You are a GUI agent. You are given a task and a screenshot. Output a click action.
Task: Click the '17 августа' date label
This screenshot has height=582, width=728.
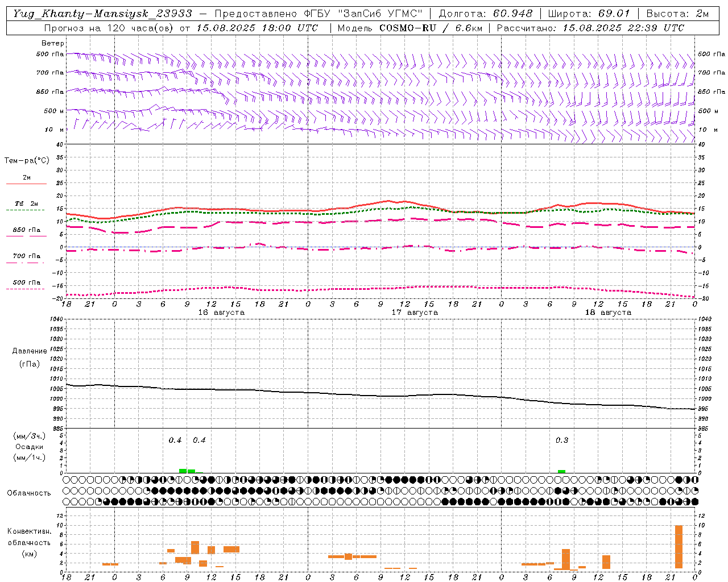pyautogui.click(x=415, y=313)
